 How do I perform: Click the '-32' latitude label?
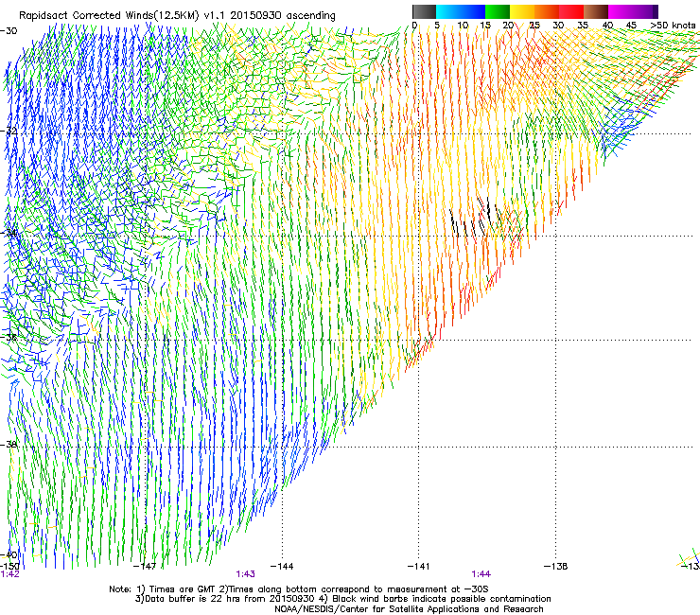9,132
